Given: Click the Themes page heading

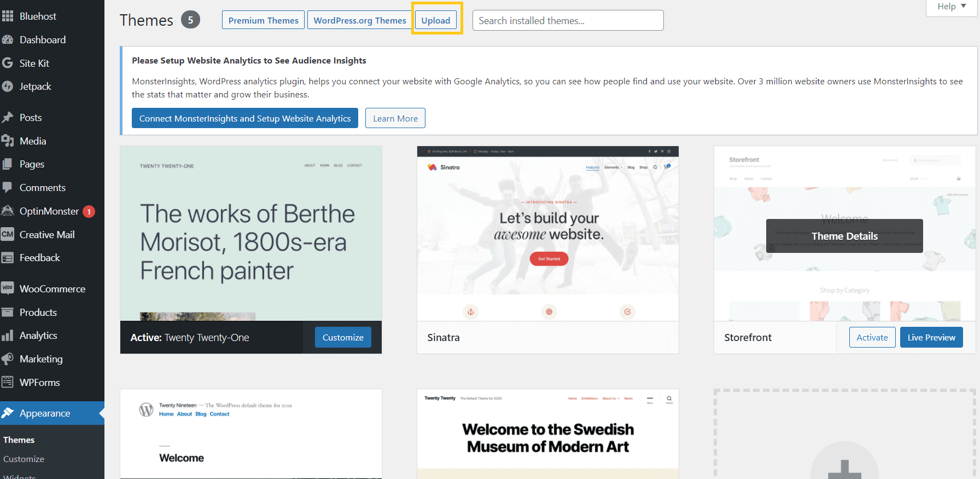Looking at the screenshot, I should 147,20.
